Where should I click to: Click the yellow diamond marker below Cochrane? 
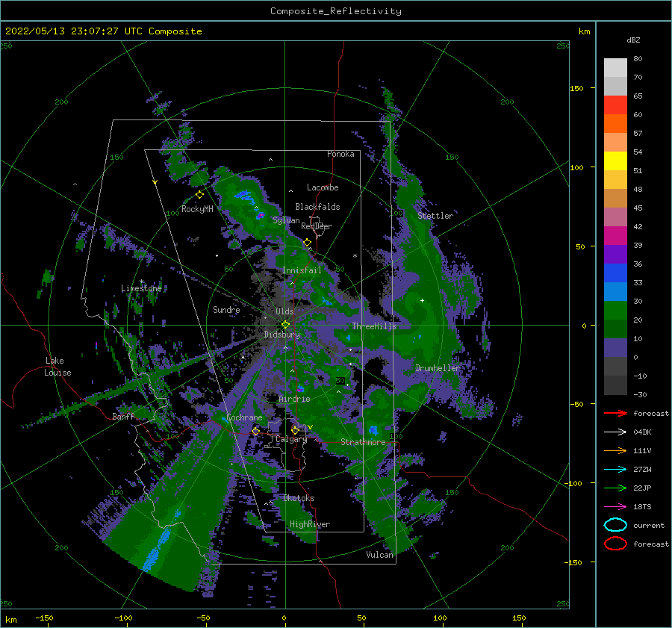255,431
